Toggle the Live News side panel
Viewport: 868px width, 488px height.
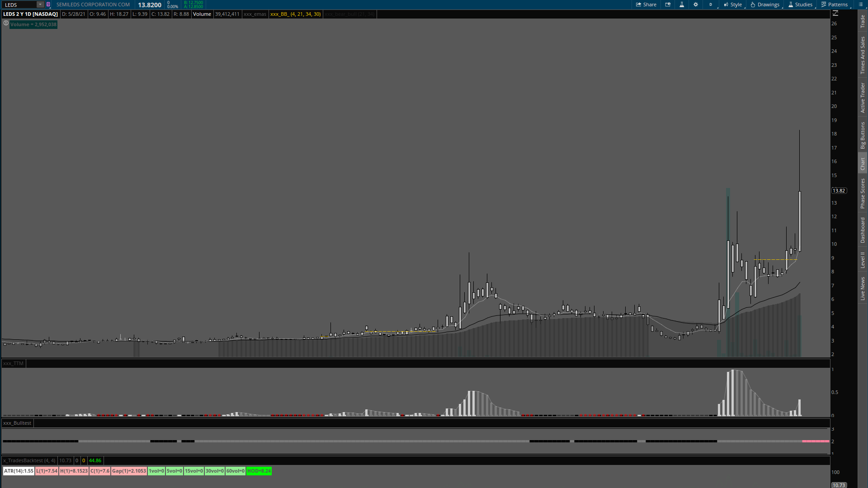coord(863,289)
